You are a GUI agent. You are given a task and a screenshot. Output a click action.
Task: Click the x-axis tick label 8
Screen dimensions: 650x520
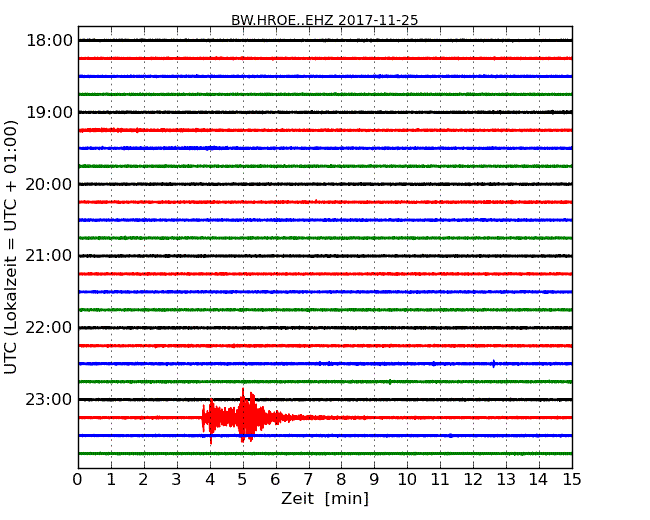pos(341,480)
